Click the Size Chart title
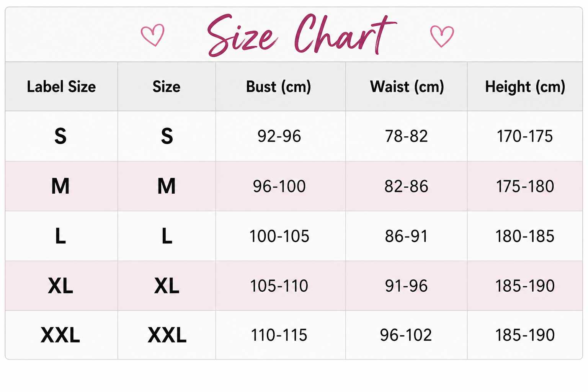Image resolution: width=588 pixels, height=392 pixels. [x=301, y=35]
